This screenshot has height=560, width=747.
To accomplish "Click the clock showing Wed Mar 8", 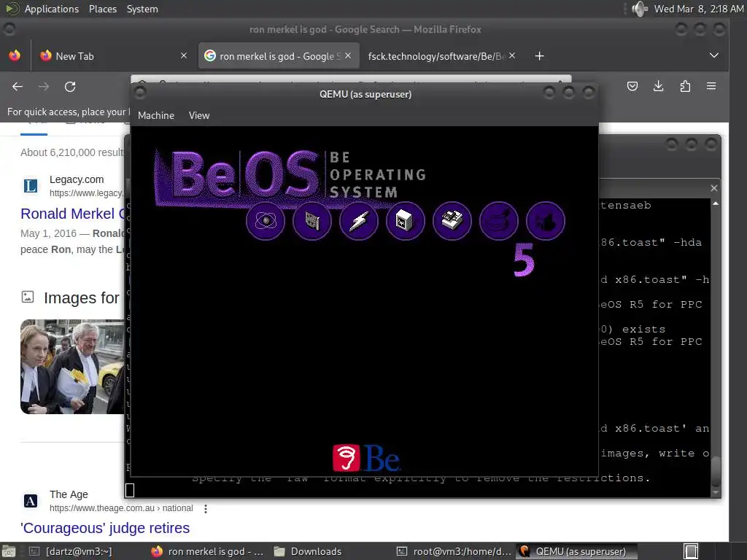I will (699, 9).
